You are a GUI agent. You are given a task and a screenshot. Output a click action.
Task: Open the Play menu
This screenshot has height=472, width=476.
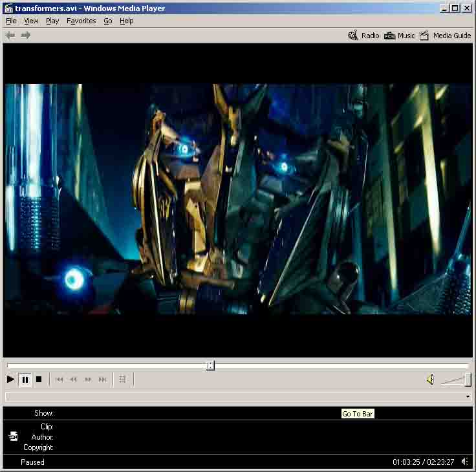coord(52,21)
